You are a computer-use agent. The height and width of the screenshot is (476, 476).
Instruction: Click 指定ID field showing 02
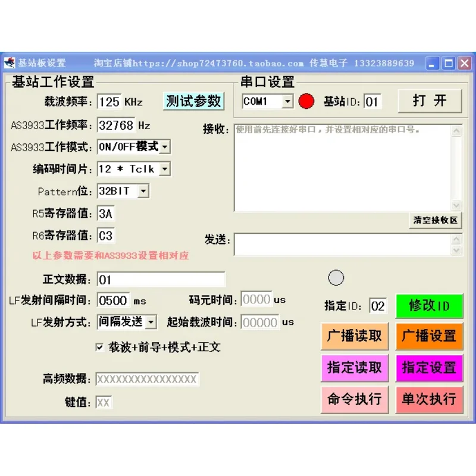(378, 306)
